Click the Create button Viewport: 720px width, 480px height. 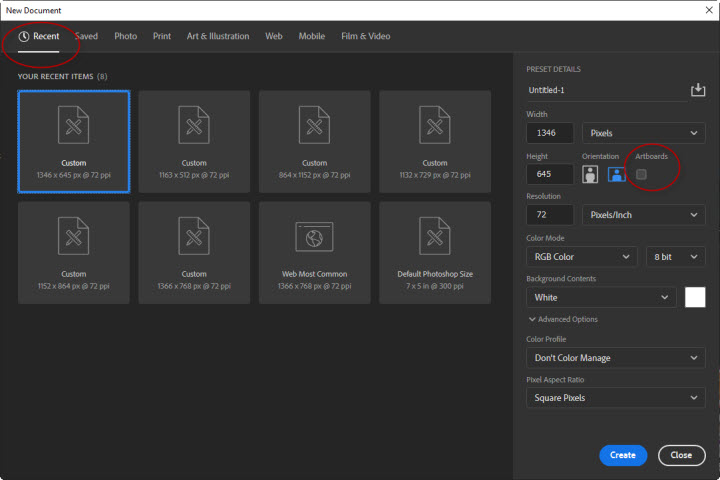pyautogui.click(x=623, y=455)
